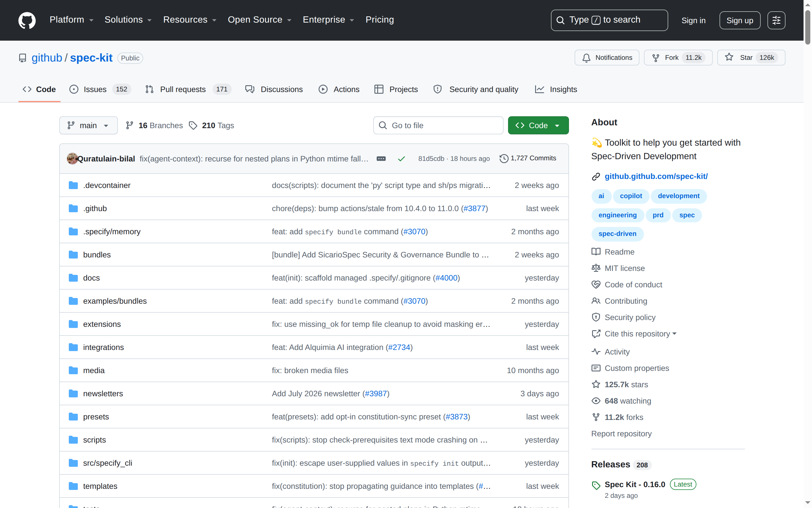Open the Solutions dropdown menu
The height and width of the screenshot is (508, 812).
pyautogui.click(x=128, y=20)
